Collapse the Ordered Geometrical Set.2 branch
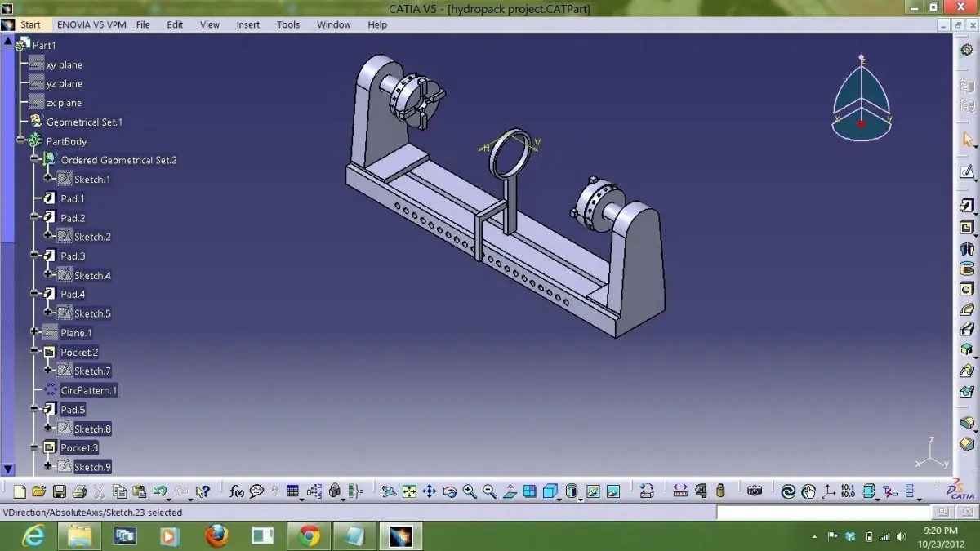Image resolution: width=980 pixels, height=551 pixels. coord(33,160)
